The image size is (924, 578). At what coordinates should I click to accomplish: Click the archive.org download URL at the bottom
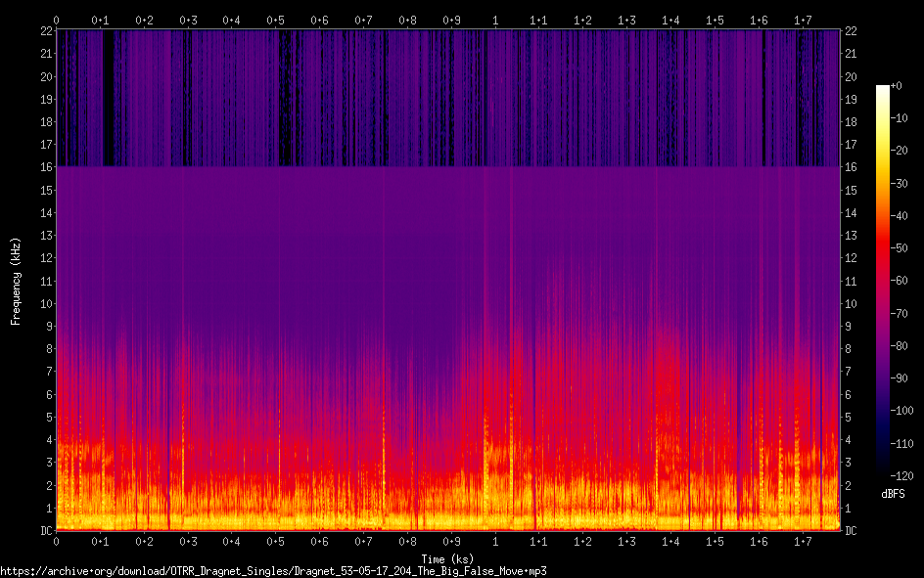(273, 570)
